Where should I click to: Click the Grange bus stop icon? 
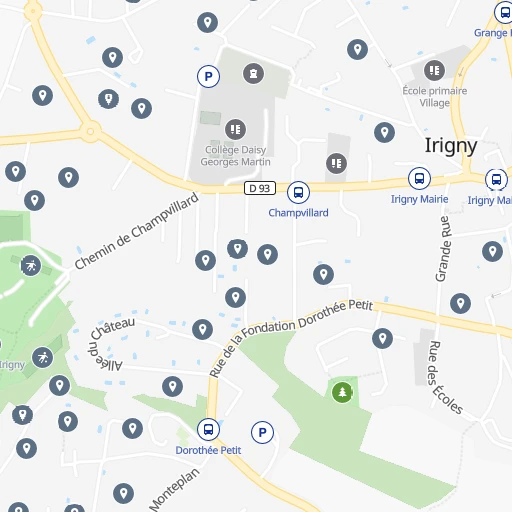click(x=505, y=12)
